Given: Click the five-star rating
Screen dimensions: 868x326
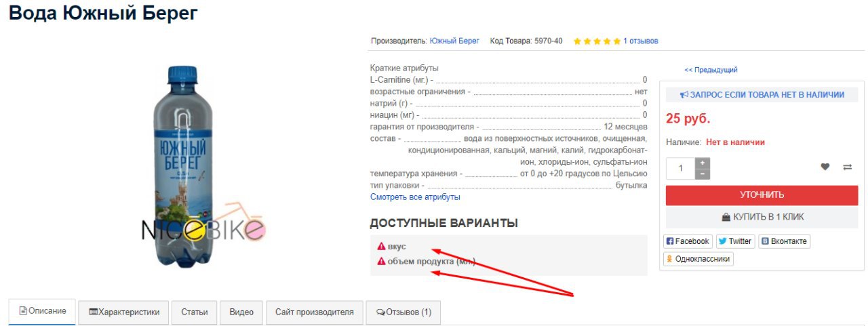Looking at the screenshot, I should point(597,41).
